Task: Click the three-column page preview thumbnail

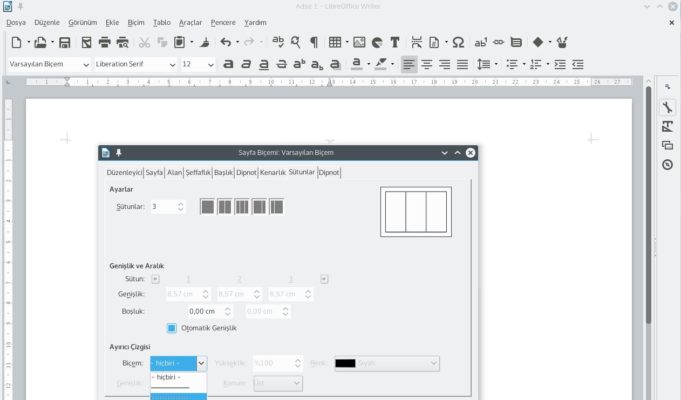Action: point(415,211)
